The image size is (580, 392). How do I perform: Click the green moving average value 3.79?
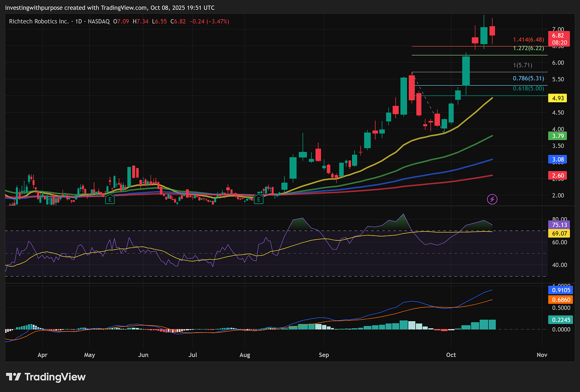pyautogui.click(x=558, y=136)
